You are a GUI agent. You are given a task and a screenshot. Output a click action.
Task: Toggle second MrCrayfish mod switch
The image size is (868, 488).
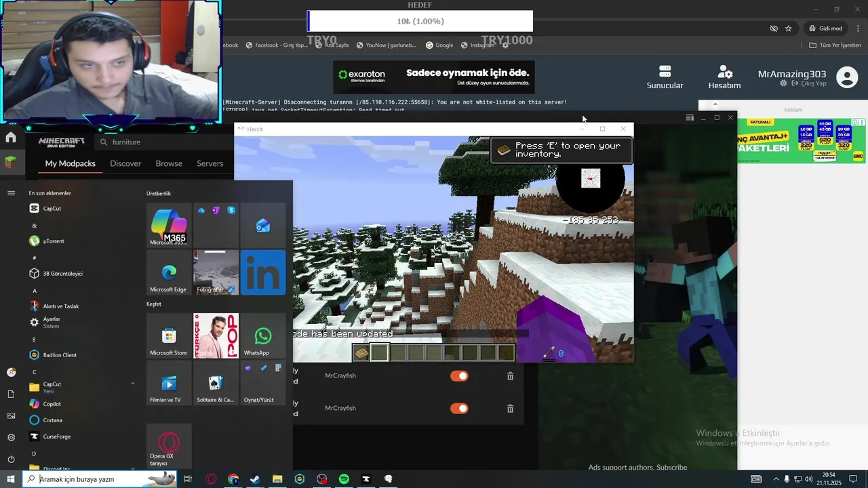point(459,408)
